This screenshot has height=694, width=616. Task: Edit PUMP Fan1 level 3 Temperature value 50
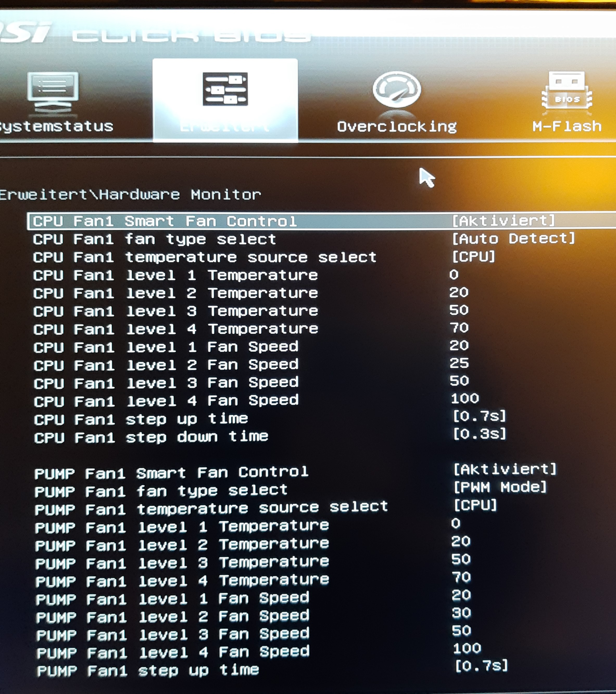[461, 559]
